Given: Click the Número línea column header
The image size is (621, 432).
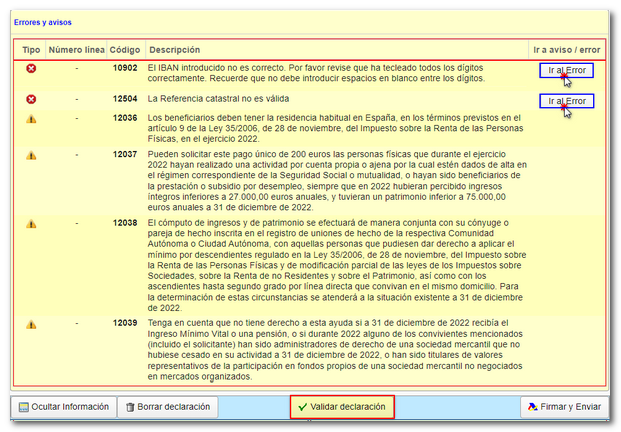Looking at the screenshot, I should pos(76,49).
